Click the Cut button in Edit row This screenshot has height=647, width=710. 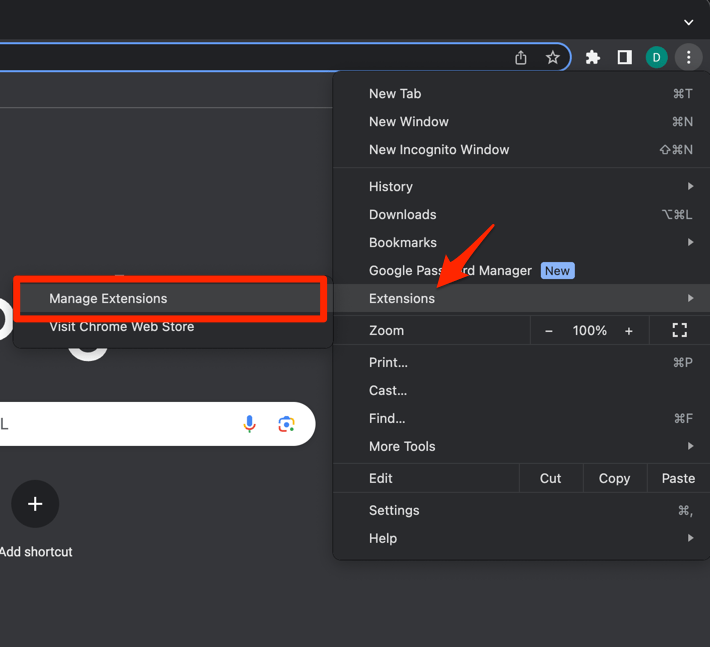[551, 479]
